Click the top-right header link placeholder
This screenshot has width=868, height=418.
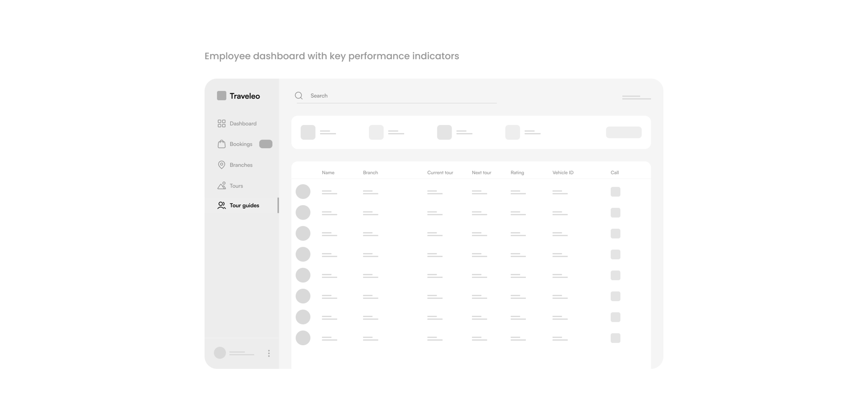(x=636, y=97)
